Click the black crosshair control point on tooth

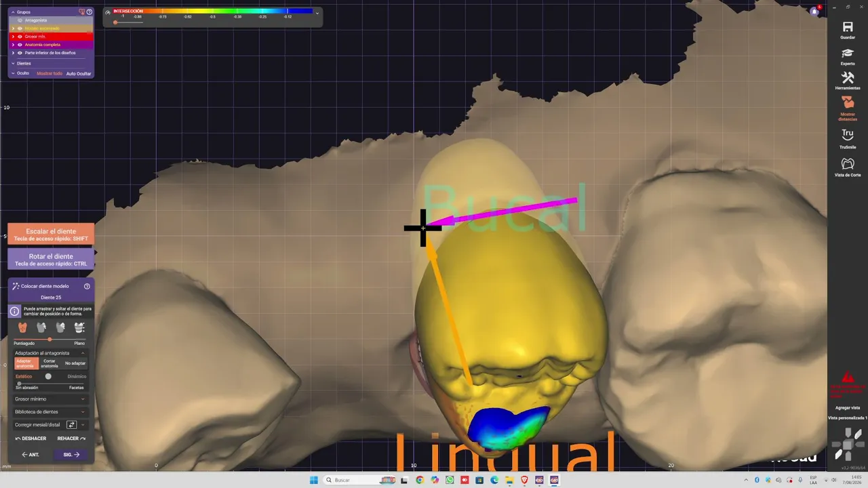pos(422,228)
